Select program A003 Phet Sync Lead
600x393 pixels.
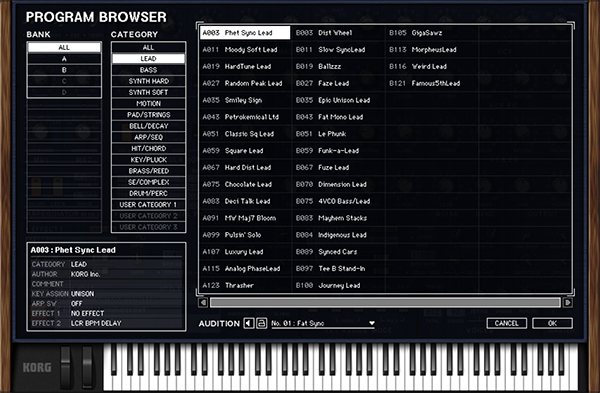(245, 33)
